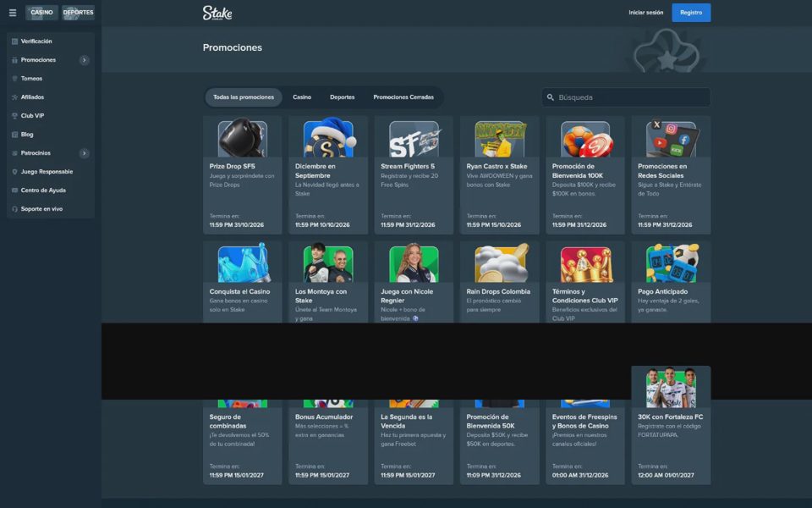Open the Bonus Acumulador title
Image resolution: width=812 pixels, height=508 pixels.
coord(324,417)
